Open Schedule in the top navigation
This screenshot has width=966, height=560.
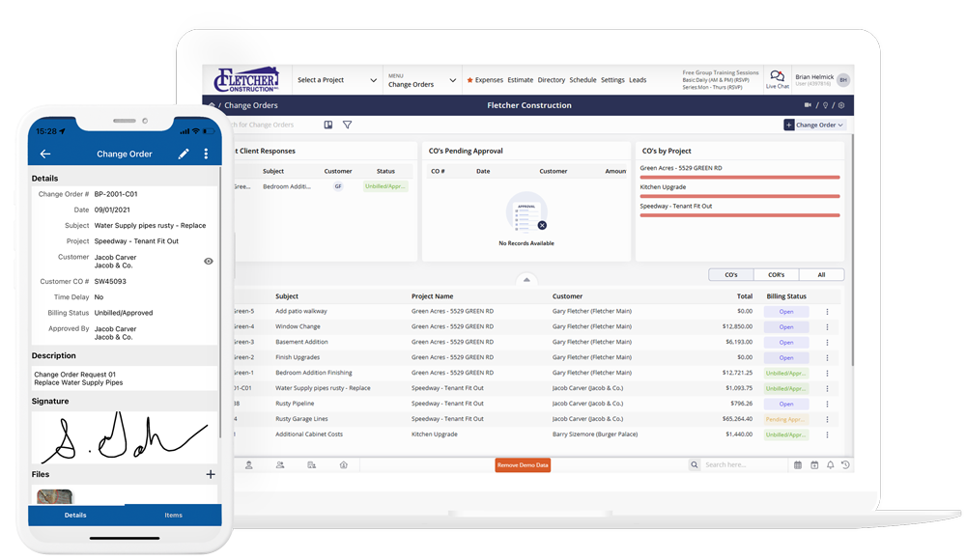[582, 80]
